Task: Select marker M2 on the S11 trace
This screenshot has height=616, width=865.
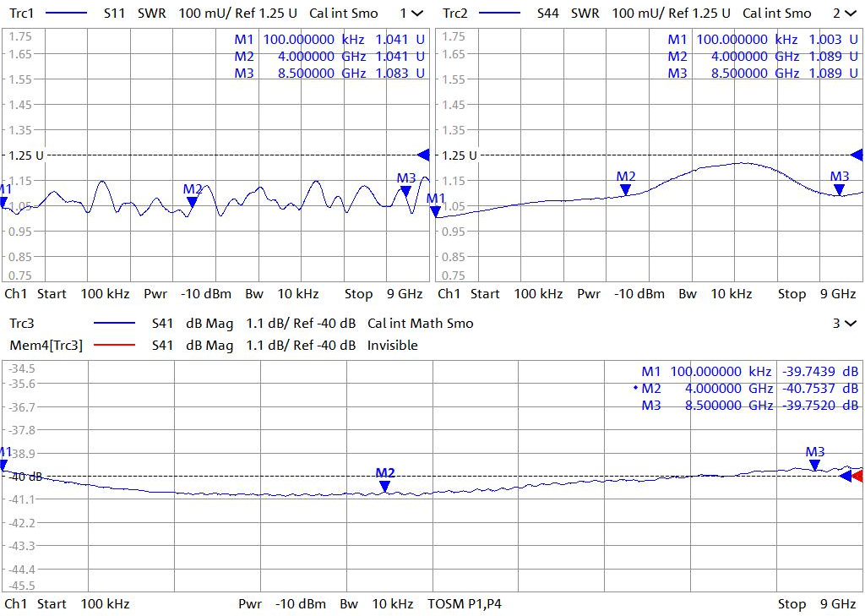Action: click(193, 200)
